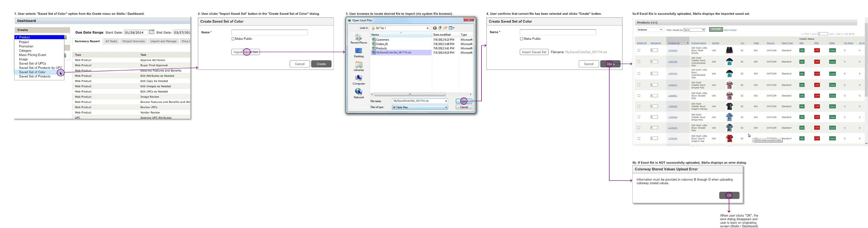Image resolution: width=868 pixels, height=228 pixels.
Task: Select Libraries in the file dialog sidebar
Action: pyautogui.click(x=359, y=67)
